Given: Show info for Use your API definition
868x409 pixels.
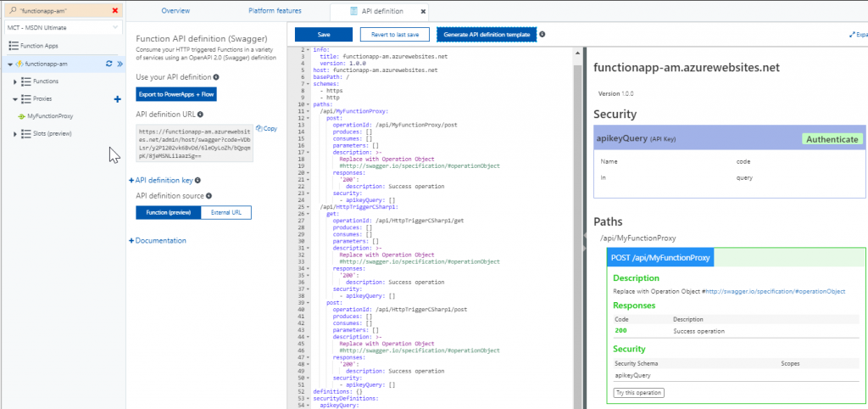Looking at the screenshot, I should (216, 77).
